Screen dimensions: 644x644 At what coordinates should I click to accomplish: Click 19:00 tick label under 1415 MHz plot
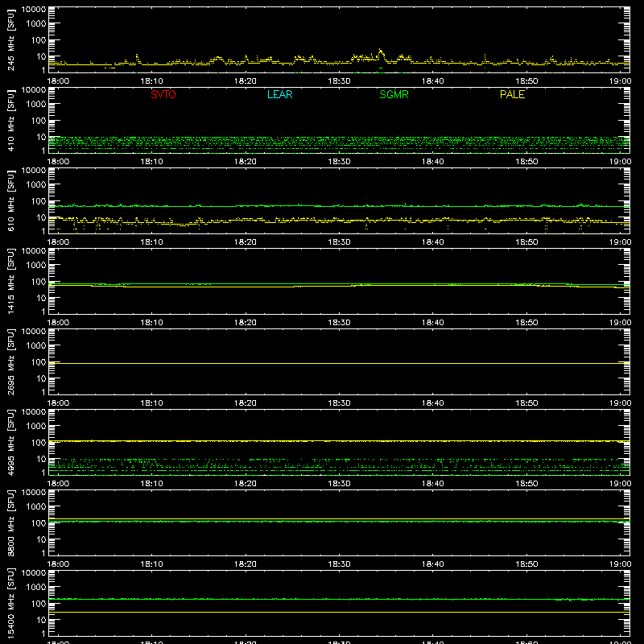[x=620, y=323]
